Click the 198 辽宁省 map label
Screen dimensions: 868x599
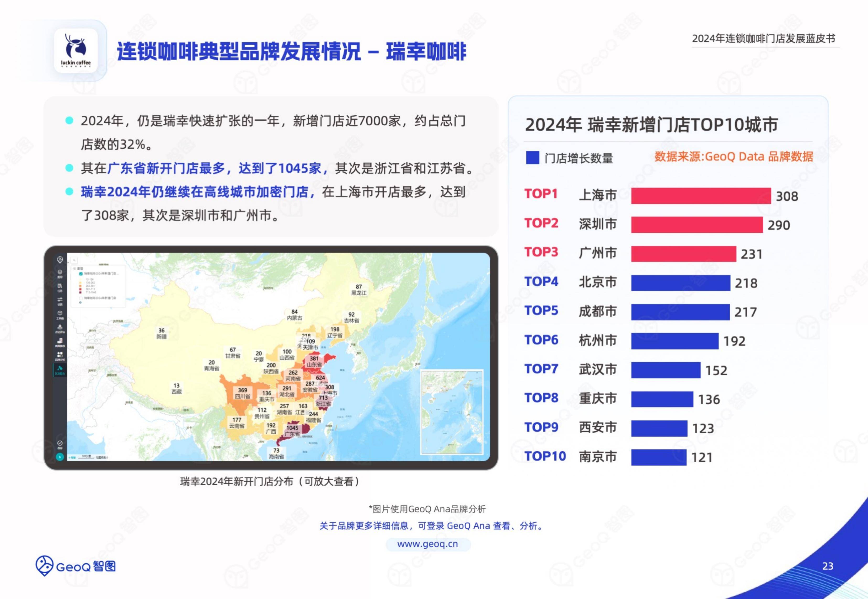pos(335,332)
